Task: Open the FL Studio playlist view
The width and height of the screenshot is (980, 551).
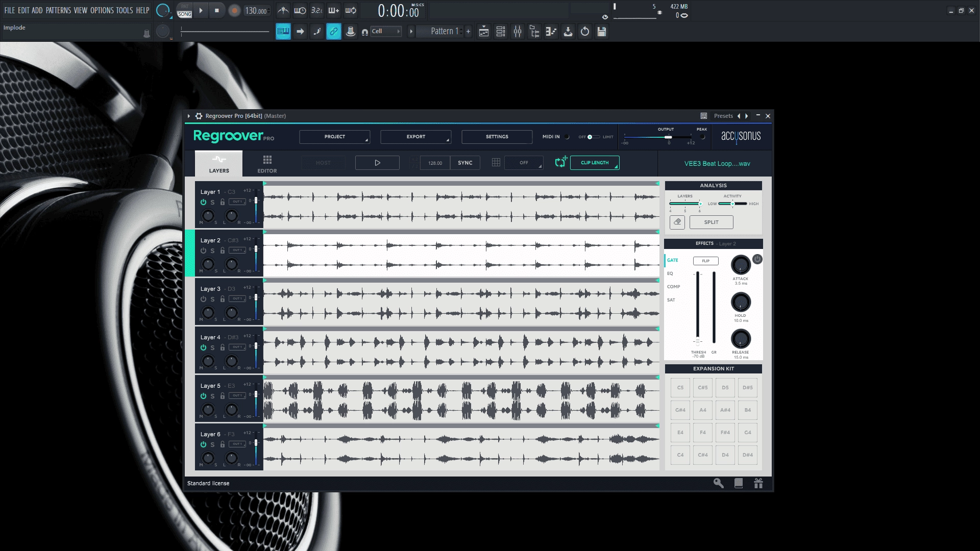Action: point(484,32)
